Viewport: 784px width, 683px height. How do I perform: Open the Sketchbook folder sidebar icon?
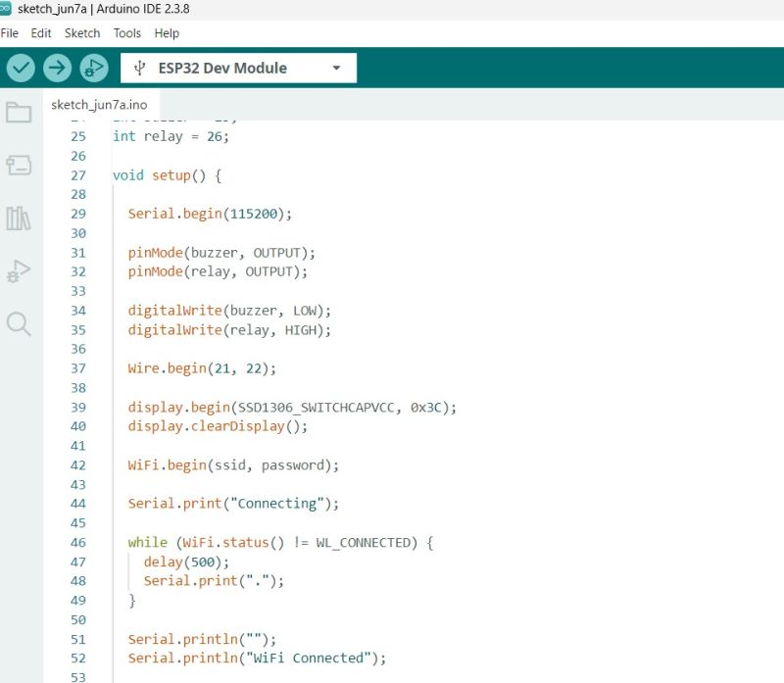click(19, 113)
